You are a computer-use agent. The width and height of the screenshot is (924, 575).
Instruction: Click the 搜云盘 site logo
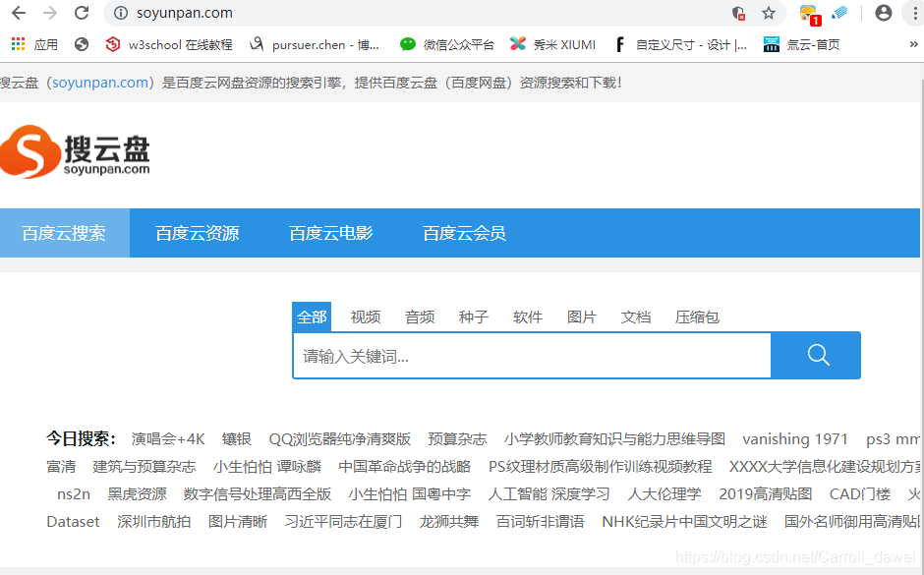pyautogui.click(x=76, y=152)
